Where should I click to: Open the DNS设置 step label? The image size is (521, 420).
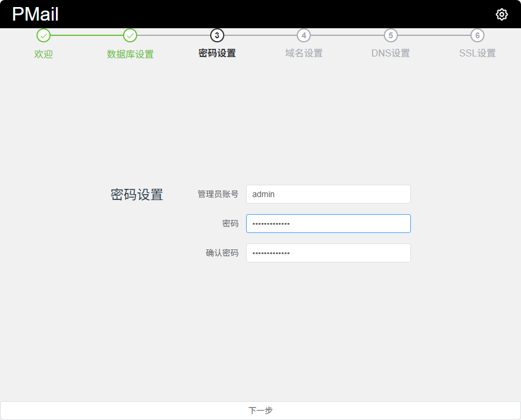pyautogui.click(x=390, y=53)
